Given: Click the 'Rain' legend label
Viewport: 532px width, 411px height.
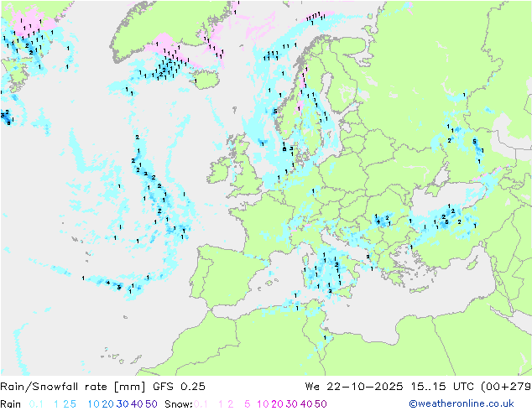Looking at the screenshot, I should (x=11, y=404).
